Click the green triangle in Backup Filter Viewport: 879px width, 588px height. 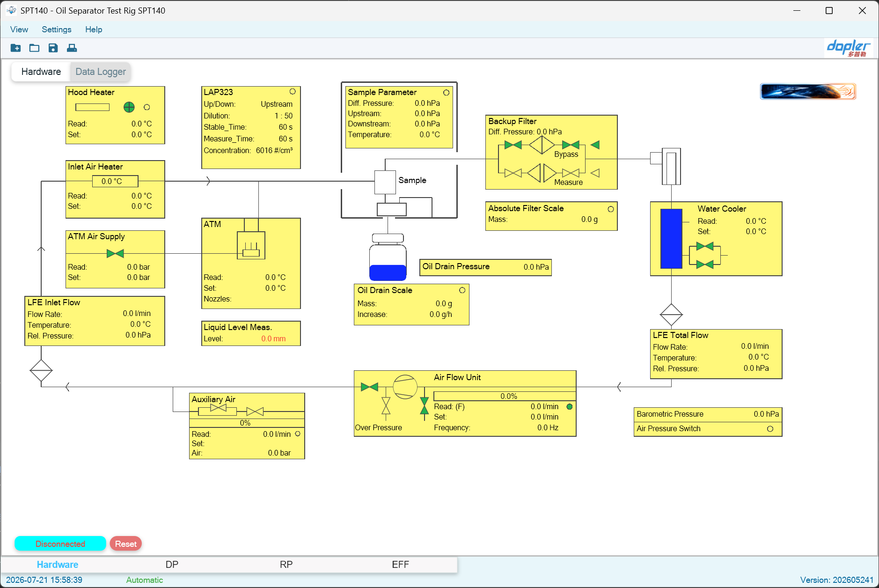coord(595,145)
